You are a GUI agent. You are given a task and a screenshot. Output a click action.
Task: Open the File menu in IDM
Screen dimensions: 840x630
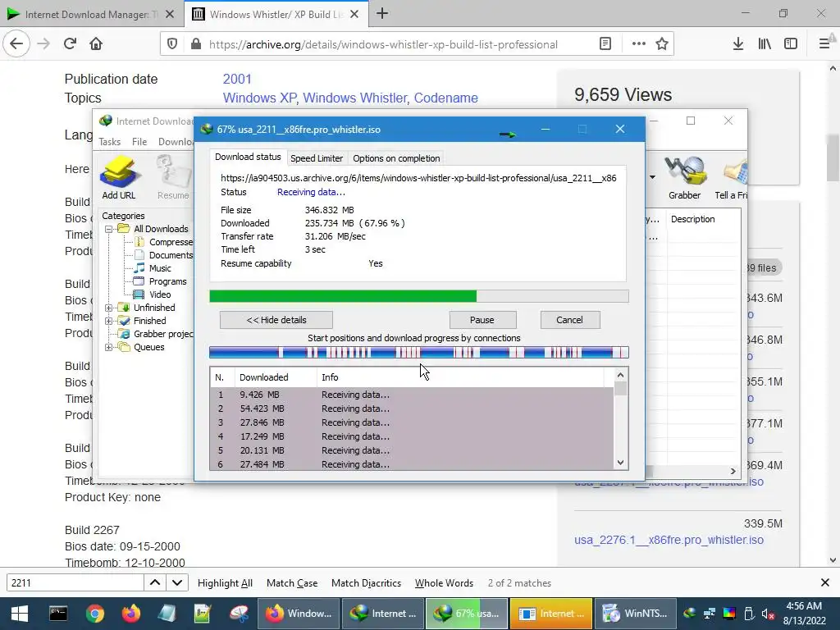click(139, 142)
